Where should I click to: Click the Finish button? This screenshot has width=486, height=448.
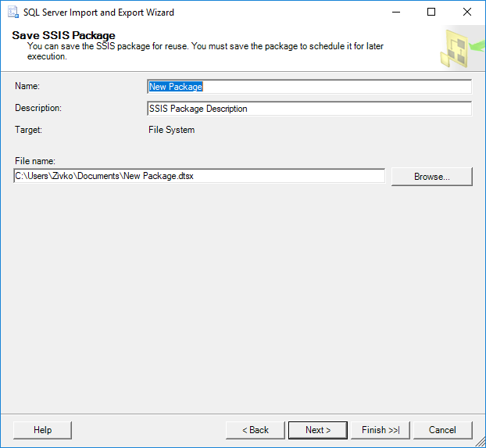pos(381,430)
